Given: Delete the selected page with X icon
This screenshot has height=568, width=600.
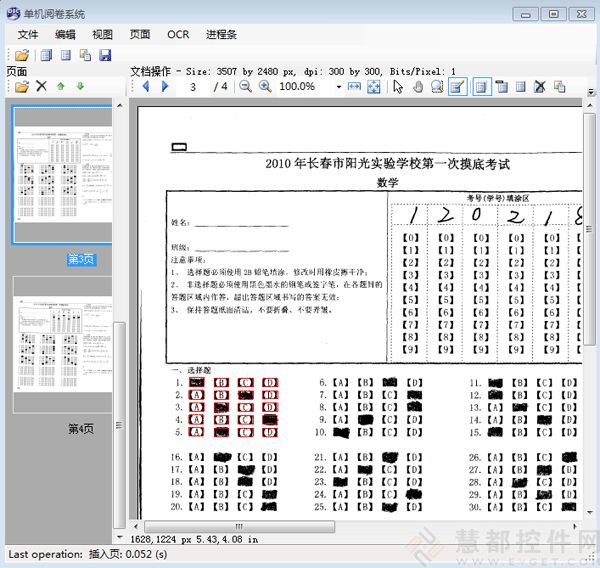Looking at the screenshot, I should point(42,87).
